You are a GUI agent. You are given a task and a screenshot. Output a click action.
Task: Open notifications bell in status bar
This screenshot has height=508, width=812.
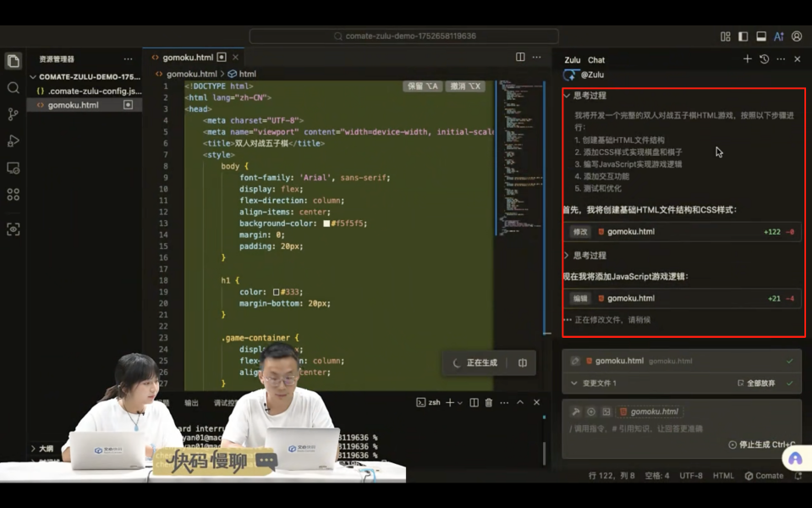798,475
